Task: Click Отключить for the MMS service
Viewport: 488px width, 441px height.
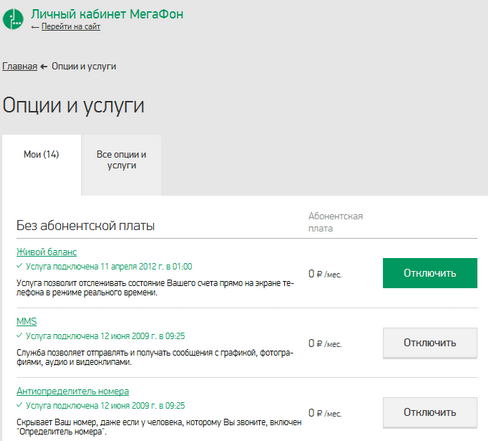Action: tap(430, 343)
